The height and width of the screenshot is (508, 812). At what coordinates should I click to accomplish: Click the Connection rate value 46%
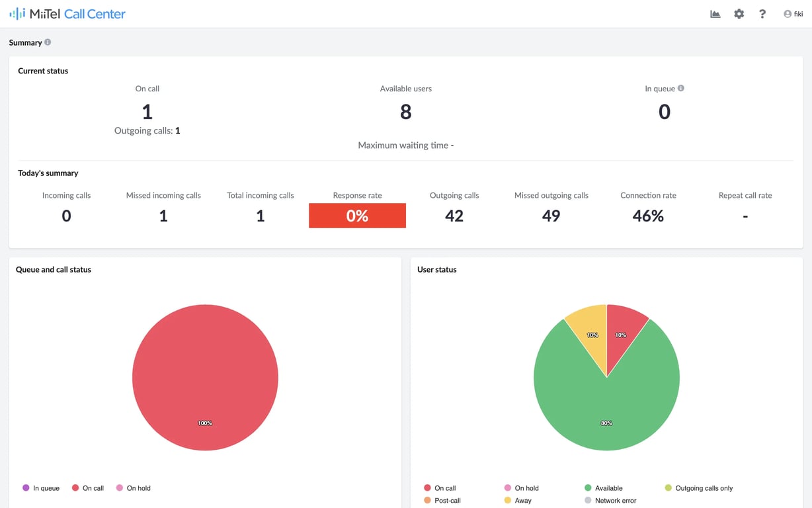click(648, 216)
